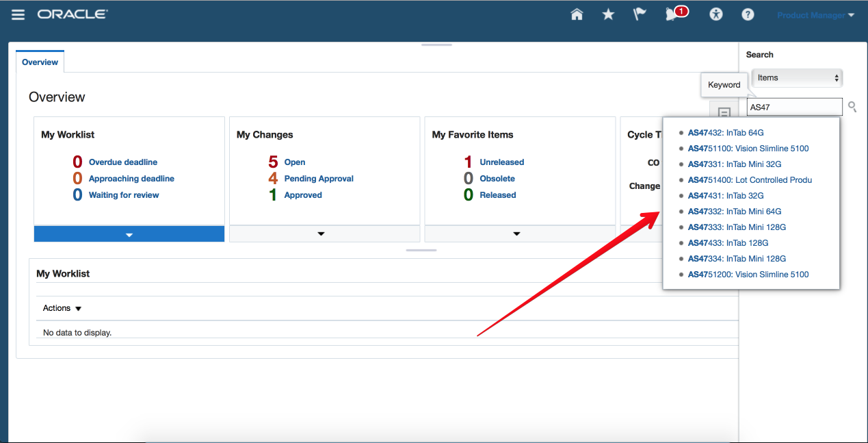Select suggestion AS4751400: Lot Controlled Produ

pos(750,180)
